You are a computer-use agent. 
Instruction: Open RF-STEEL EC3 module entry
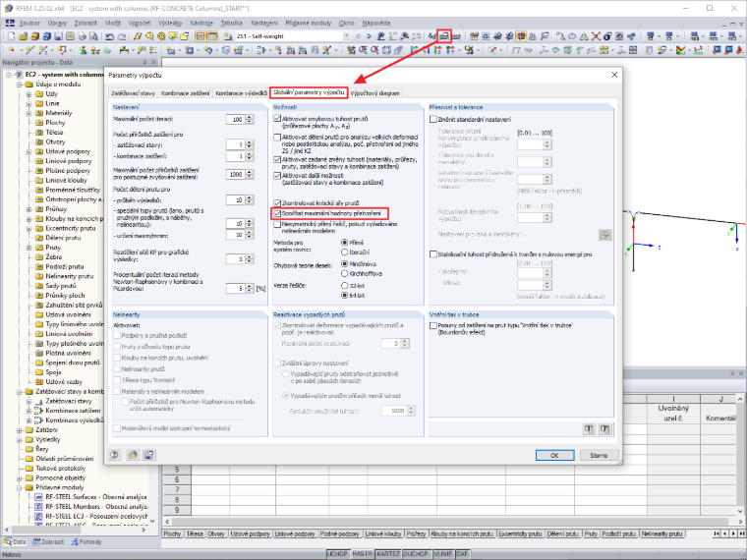pos(91,516)
